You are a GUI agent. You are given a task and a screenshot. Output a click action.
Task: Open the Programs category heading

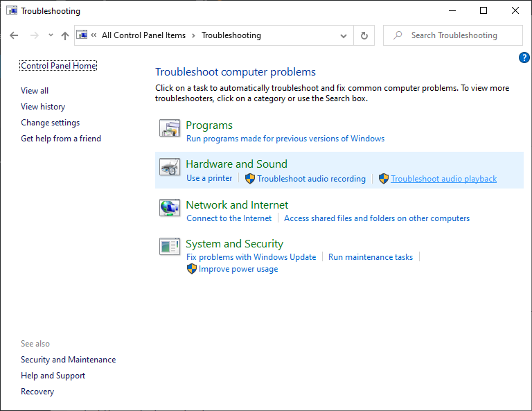pos(209,125)
